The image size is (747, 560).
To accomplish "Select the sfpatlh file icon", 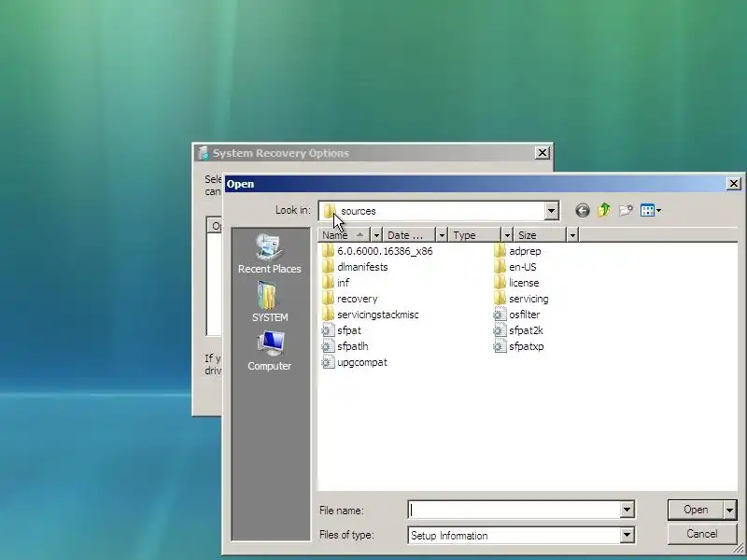I will click(328, 346).
